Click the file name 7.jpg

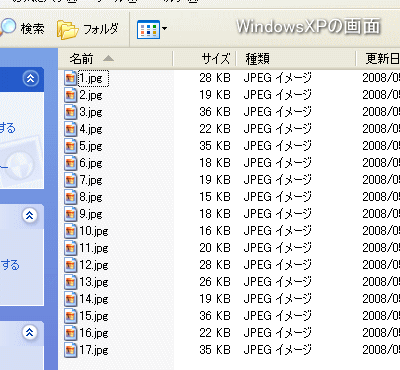(x=91, y=181)
